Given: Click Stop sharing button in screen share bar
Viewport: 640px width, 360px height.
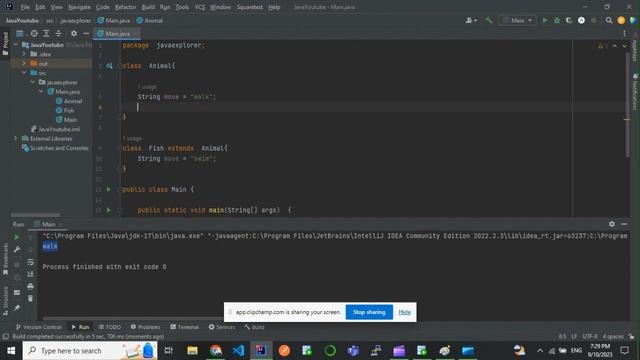Looking at the screenshot, I should click(369, 312).
